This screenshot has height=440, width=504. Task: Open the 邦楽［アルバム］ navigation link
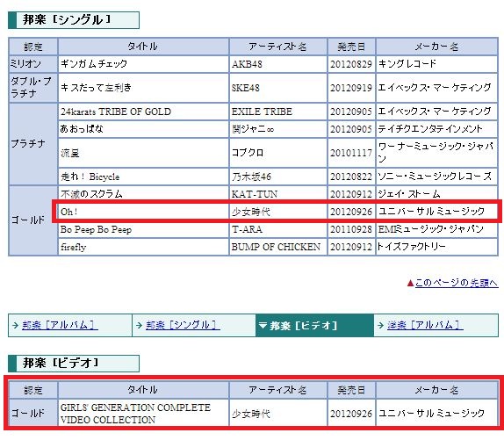click(x=60, y=325)
